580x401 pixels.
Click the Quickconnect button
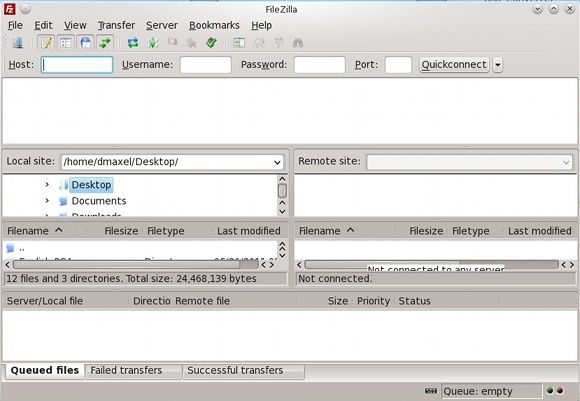(454, 65)
